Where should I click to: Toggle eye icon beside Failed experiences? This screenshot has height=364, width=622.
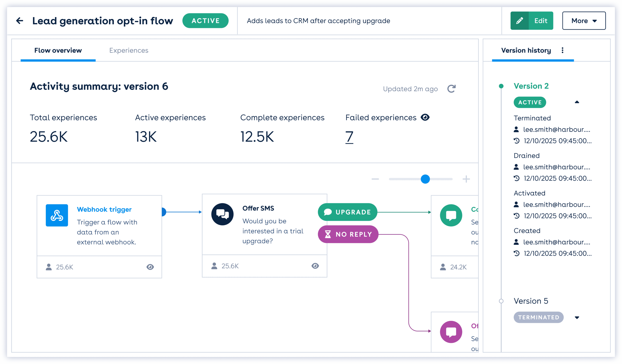tap(425, 117)
